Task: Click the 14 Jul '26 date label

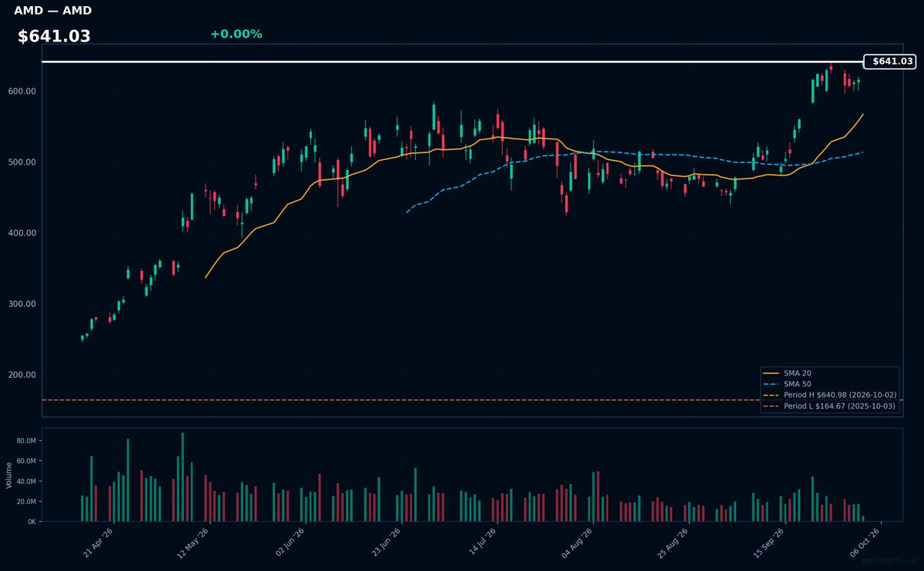Action: point(482,543)
